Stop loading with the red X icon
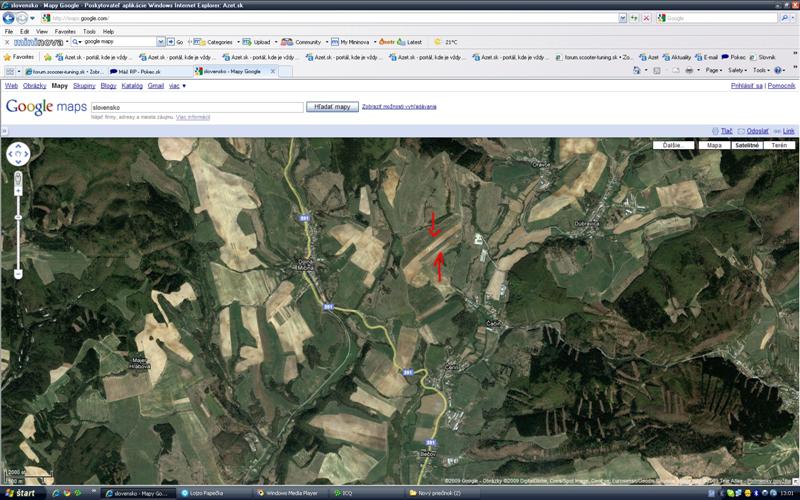800x500 pixels. click(x=647, y=18)
